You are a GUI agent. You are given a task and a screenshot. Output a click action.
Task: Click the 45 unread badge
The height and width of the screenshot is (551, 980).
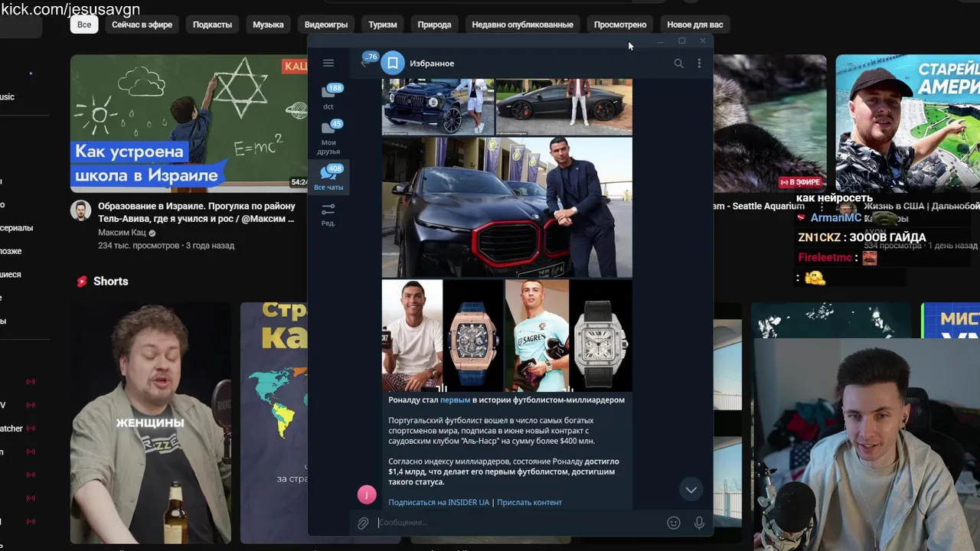(x=336, y=124)
